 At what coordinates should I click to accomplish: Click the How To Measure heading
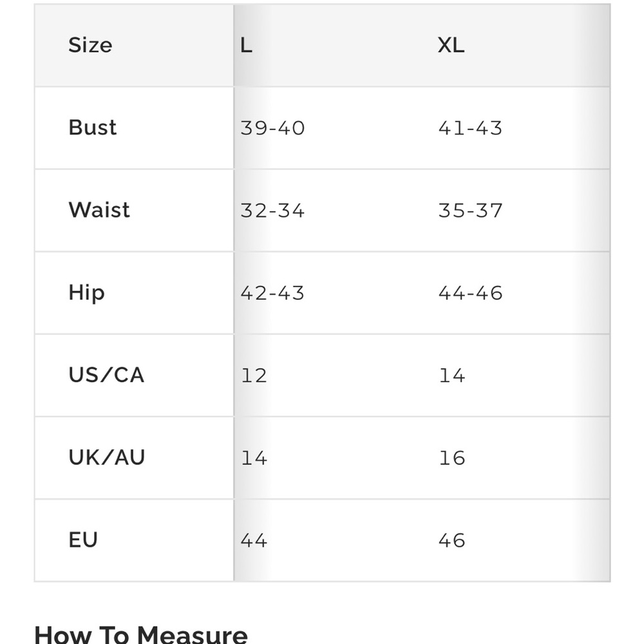pos(141,634)
